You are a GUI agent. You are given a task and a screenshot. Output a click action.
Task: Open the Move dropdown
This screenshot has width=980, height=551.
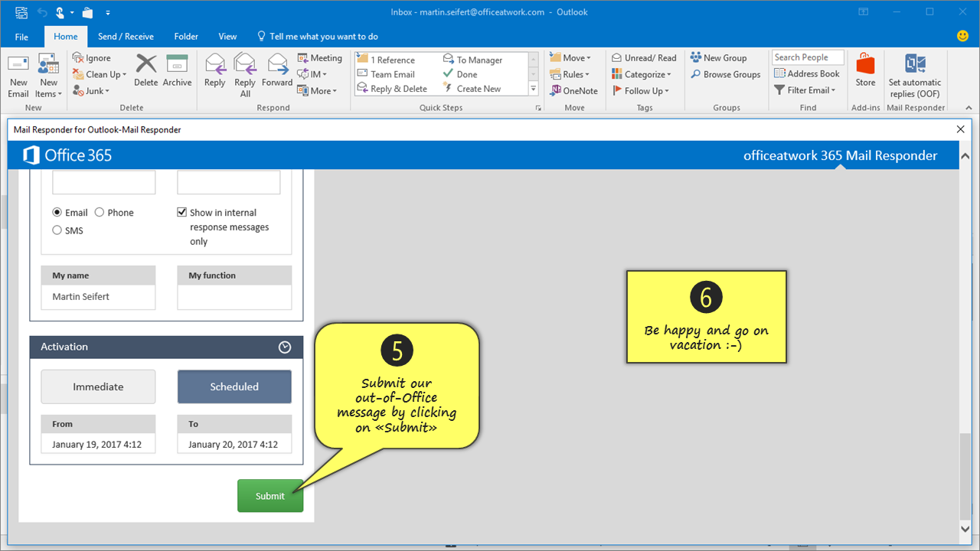point(570,58)
